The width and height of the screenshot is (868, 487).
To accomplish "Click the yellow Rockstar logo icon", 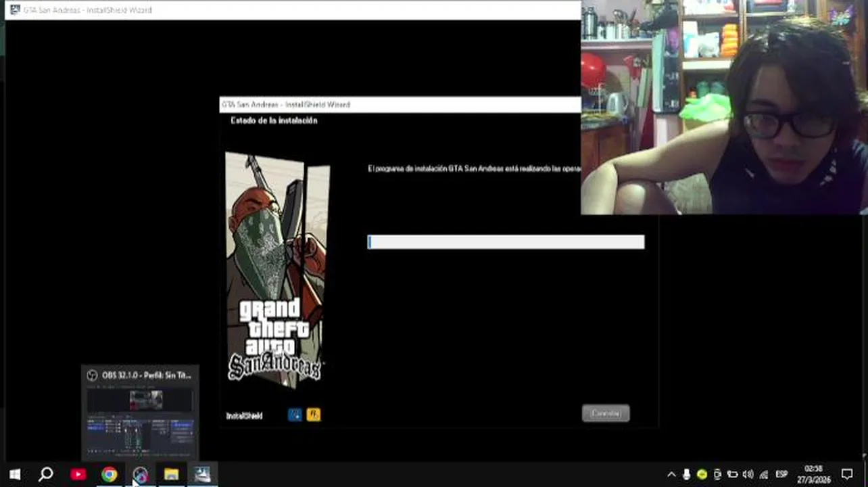I will (x=314, y=415).
